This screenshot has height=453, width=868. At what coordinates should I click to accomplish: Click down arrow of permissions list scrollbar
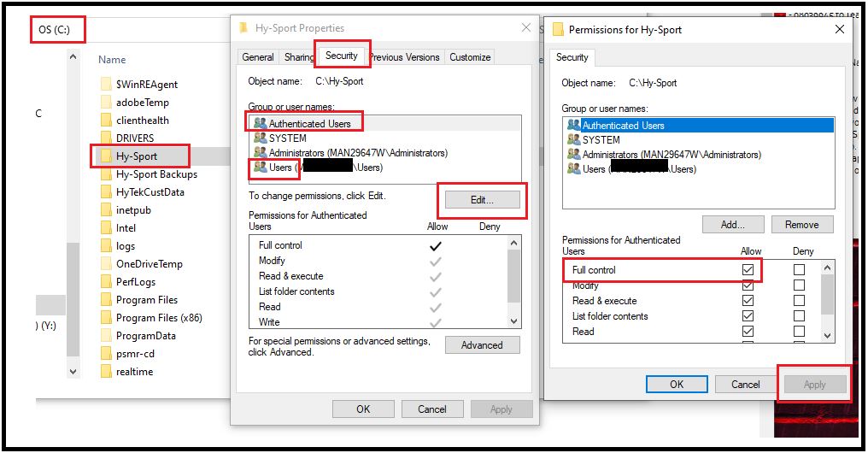click(827, 335)
